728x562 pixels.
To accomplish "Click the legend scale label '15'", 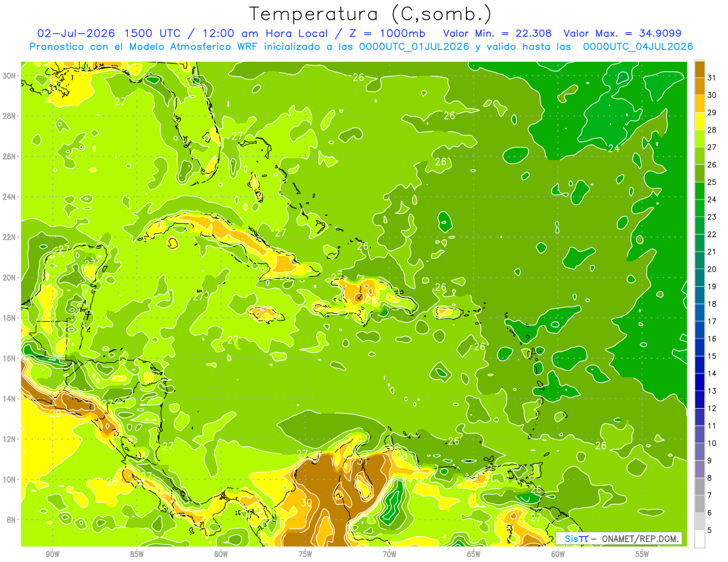I will pos(712,356).
